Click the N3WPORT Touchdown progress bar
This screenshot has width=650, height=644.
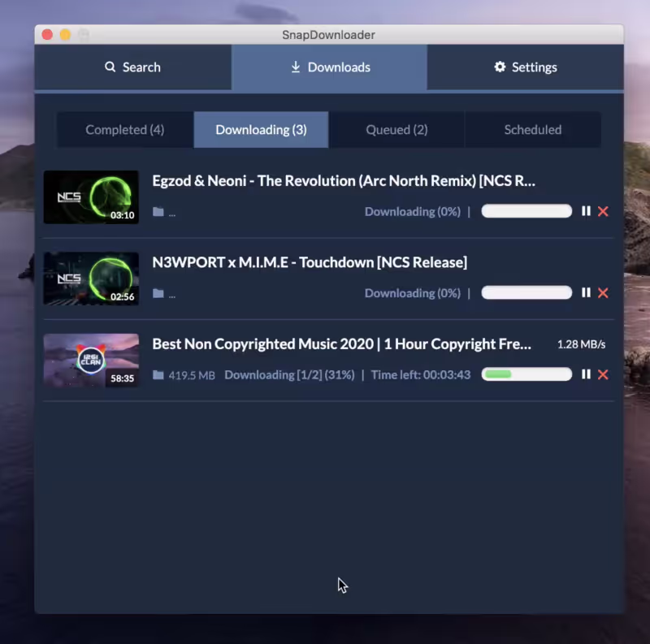tap(526, 293)
